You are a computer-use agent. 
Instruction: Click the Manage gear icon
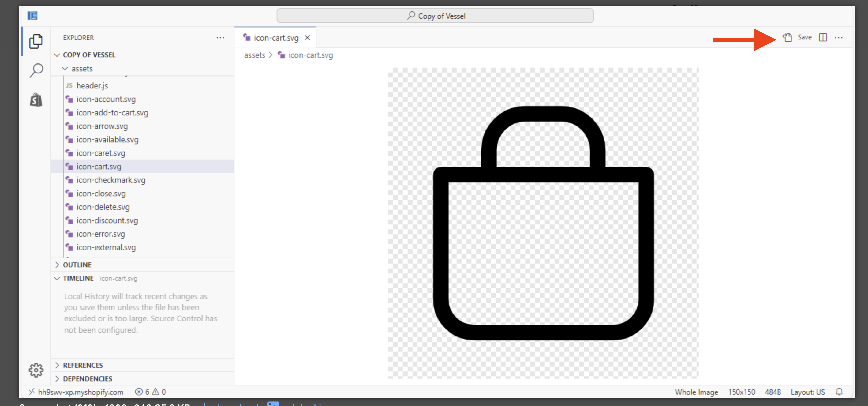pyautogui.click(x=36, y=370)
